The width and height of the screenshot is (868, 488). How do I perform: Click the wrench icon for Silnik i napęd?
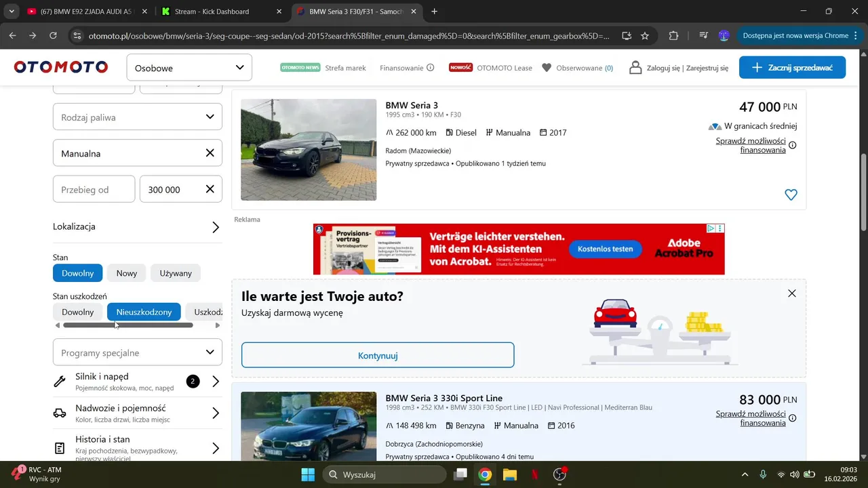click(x=60, y=382)
